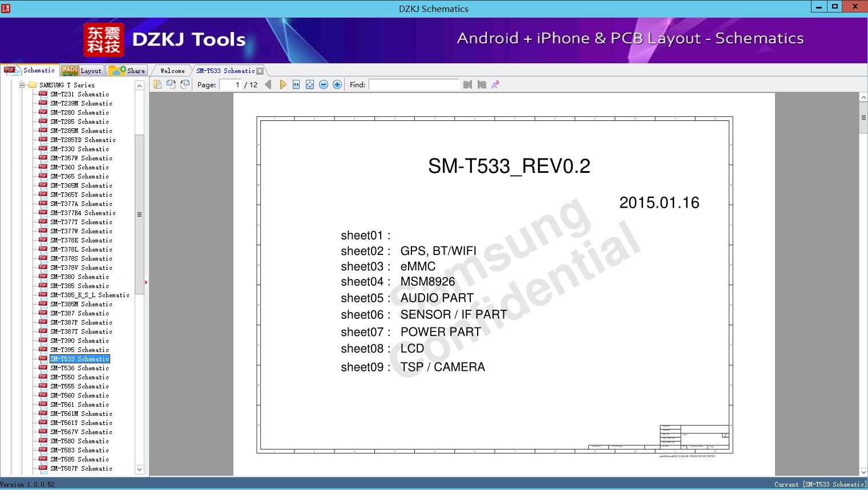Click fit width icon
Screen dimensions: 868x490
click(296, 84)
